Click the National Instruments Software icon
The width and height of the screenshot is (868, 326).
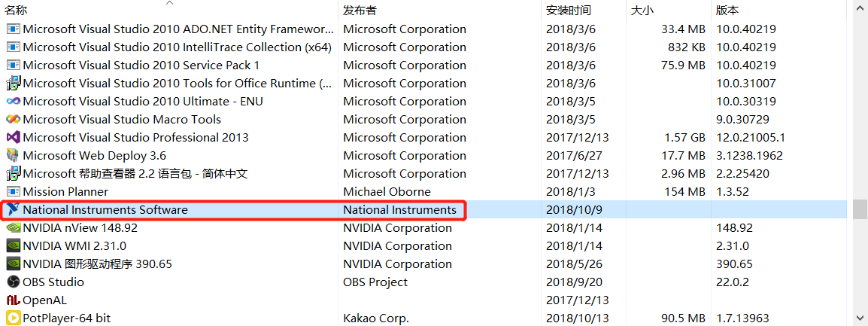[13, 210]
